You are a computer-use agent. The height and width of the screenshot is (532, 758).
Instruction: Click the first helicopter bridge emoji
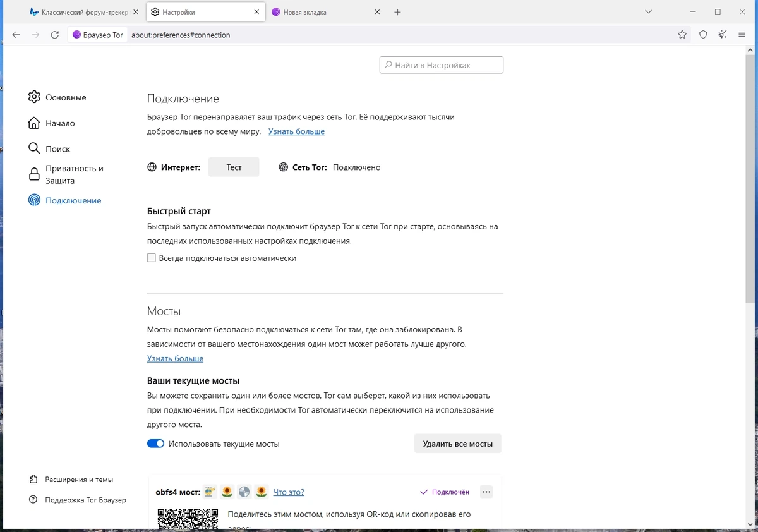[x=210, y=492]
